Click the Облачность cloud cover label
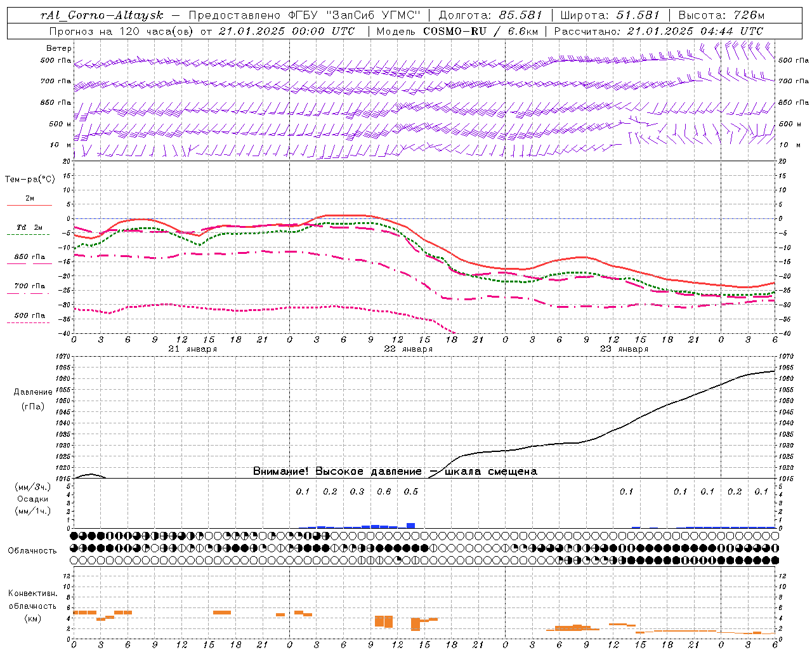The height and width of the screenshot is (650, 812). click(32, 551)
